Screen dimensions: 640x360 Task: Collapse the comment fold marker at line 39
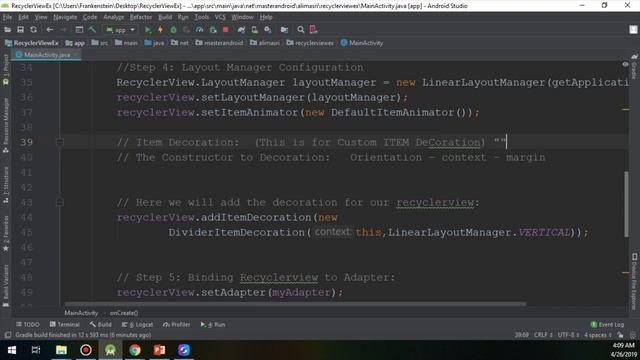coord(60,142)
